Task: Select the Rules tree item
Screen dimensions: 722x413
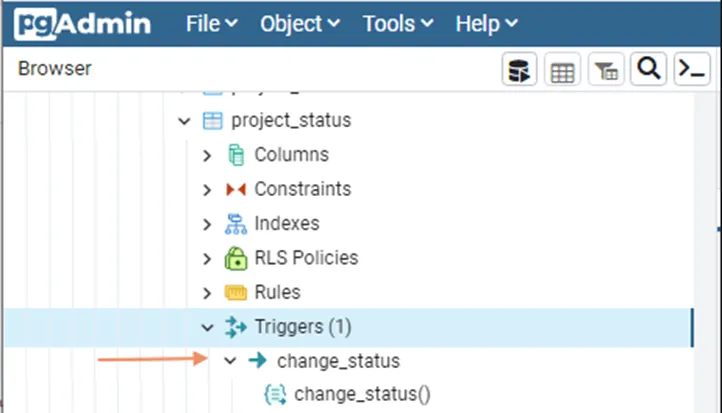Action: (x=277, y=292)
